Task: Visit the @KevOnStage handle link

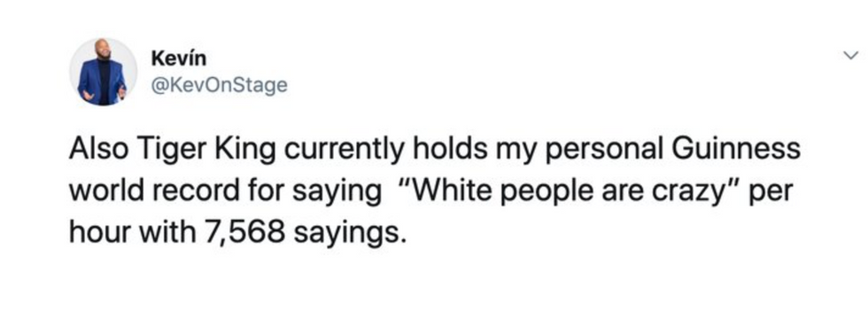Action: tap(220, 85)
